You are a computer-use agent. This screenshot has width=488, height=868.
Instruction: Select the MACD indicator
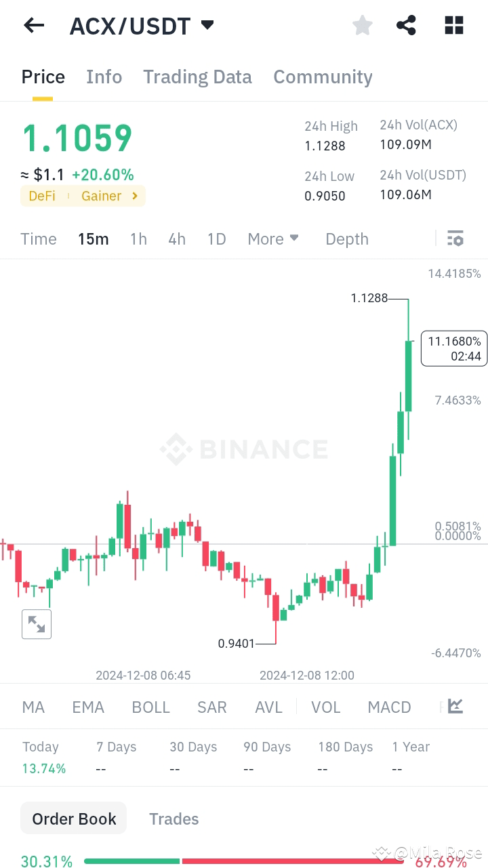coord(389,707)
